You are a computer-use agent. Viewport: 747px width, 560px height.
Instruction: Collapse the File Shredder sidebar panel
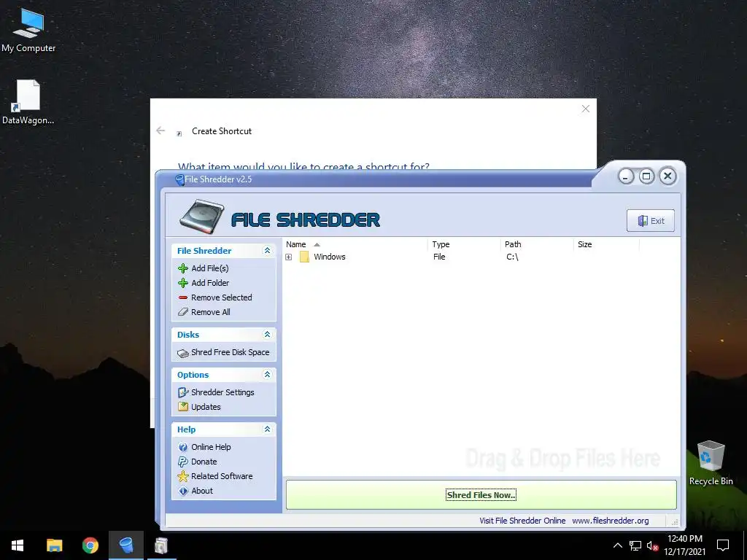click(267, 251)
